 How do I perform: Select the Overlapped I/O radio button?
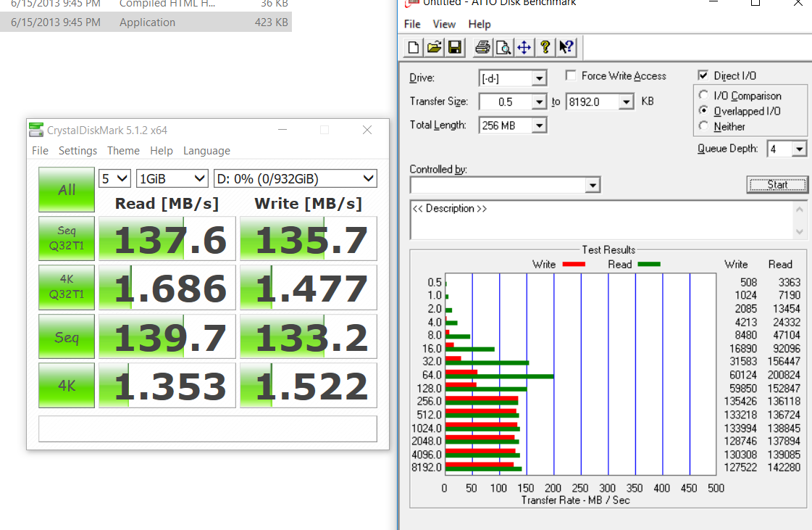703,110
